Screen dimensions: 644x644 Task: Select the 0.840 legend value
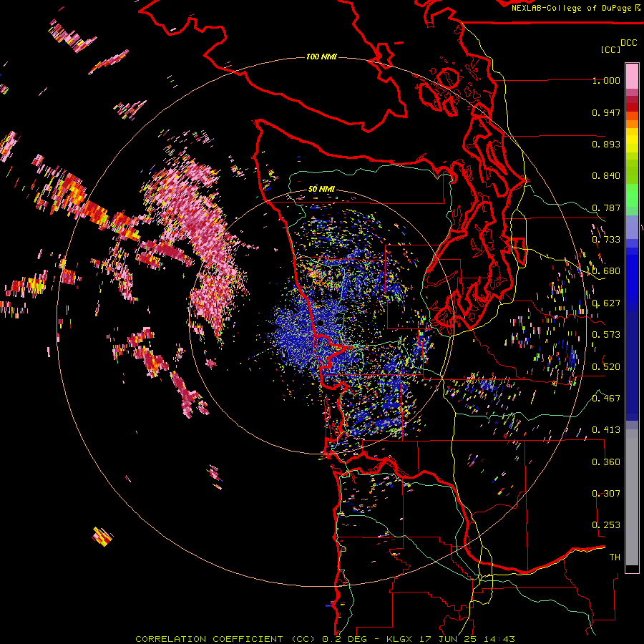[606, 176]
